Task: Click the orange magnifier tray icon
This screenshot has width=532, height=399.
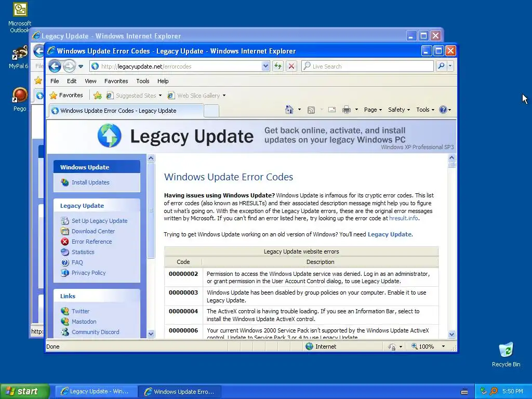Action: (x=494, y=392)
